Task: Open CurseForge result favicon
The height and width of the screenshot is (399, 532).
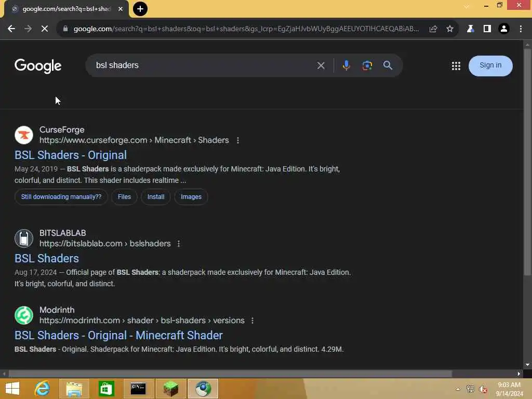Action: click(24, 135)
